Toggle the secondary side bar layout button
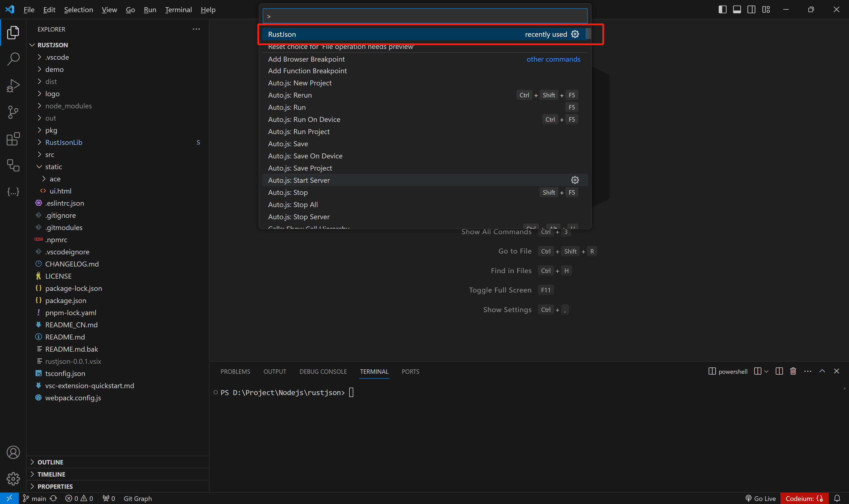 click(x=751, y=9)
